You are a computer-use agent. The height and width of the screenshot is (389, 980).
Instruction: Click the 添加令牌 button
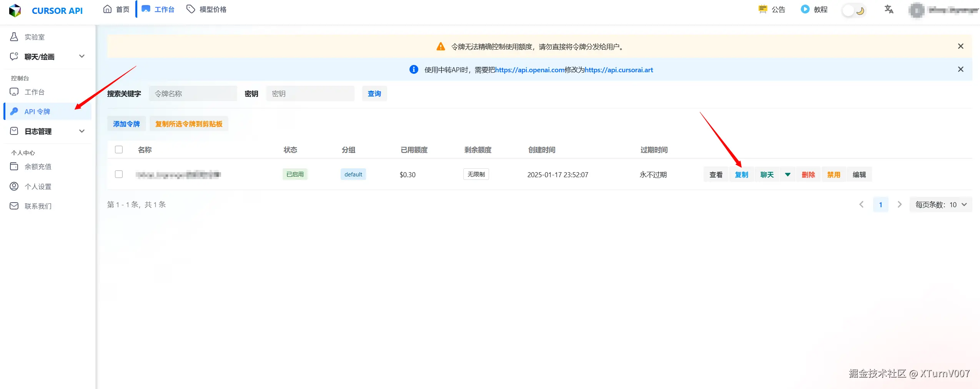pyautogui.click(x=126, y=124)
